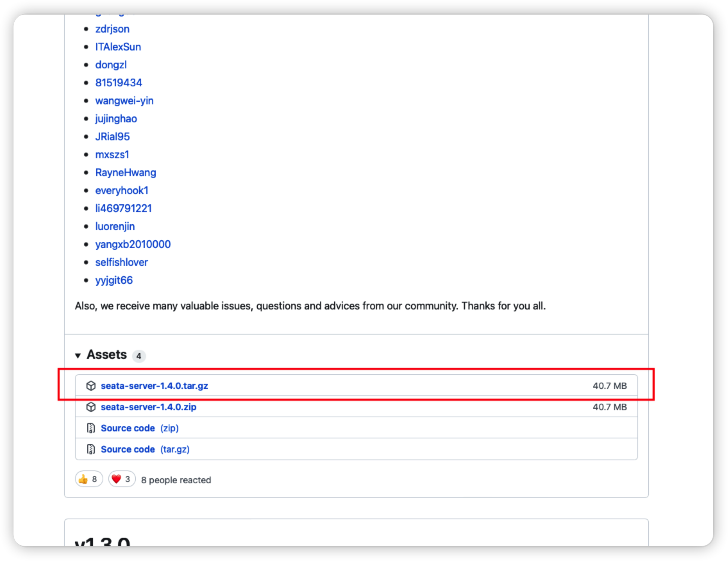Open contributor dongzl profile
The height and width of the screenshot is (561, 728).
(111, 65)
